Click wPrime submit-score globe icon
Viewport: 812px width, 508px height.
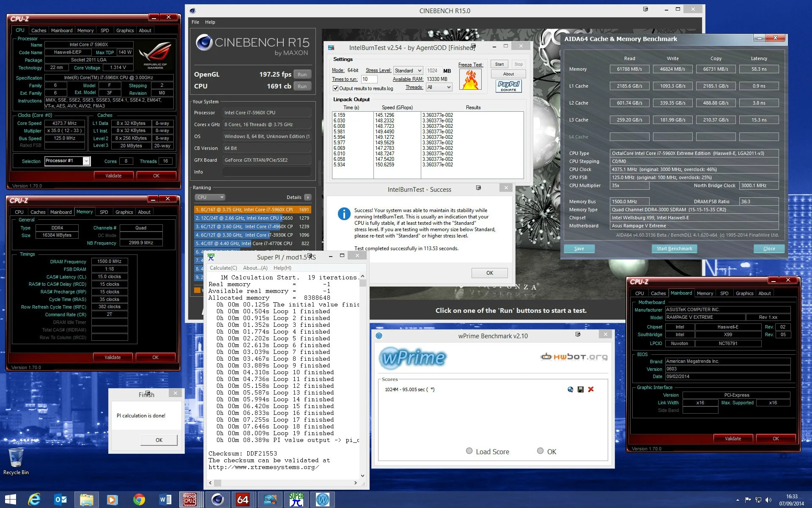571,389
